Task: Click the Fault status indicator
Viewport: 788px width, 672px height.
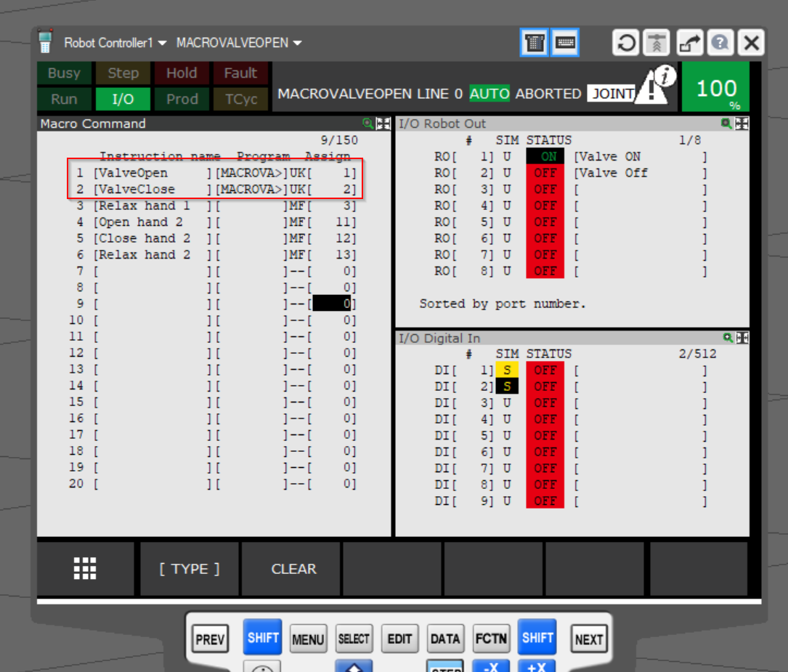Action: tap(240, 73)
